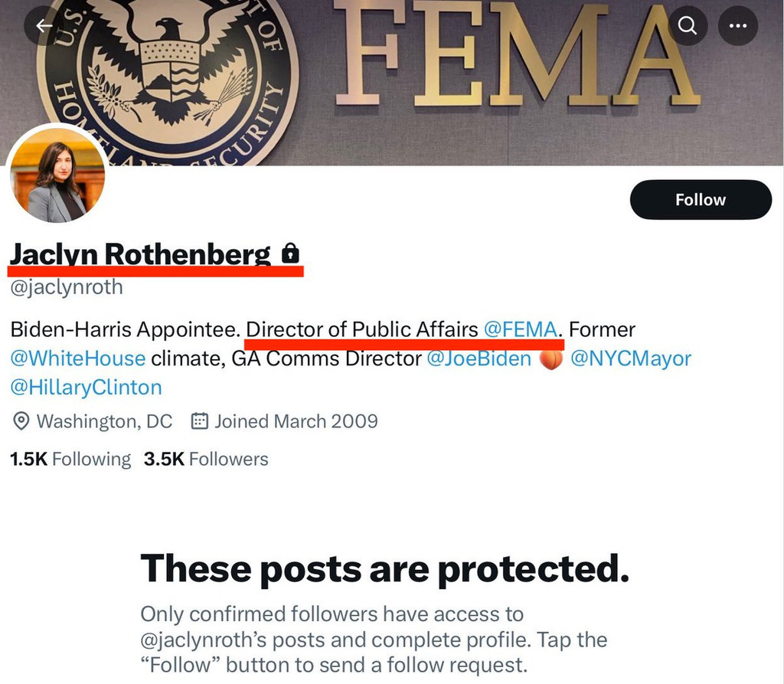Click the calendar joined-date icon

(199, 421)
